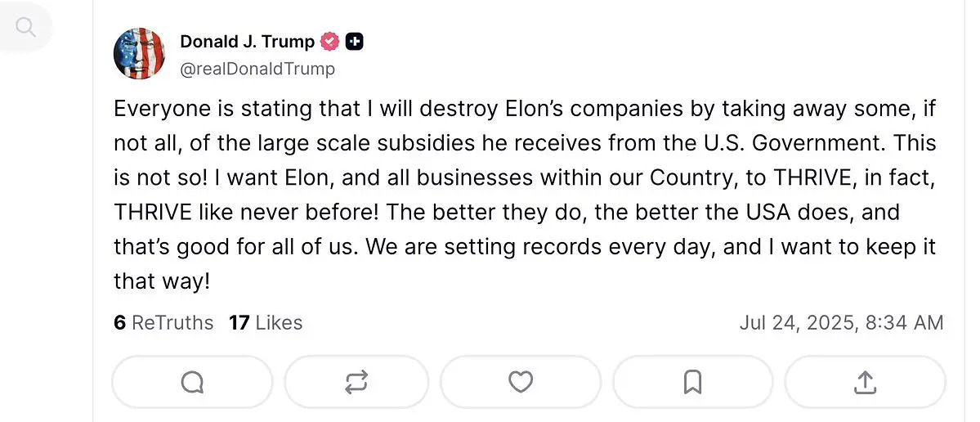The image size is (980, 422).
Task: View the 17 Likes list
Action: tap(266, 323)
